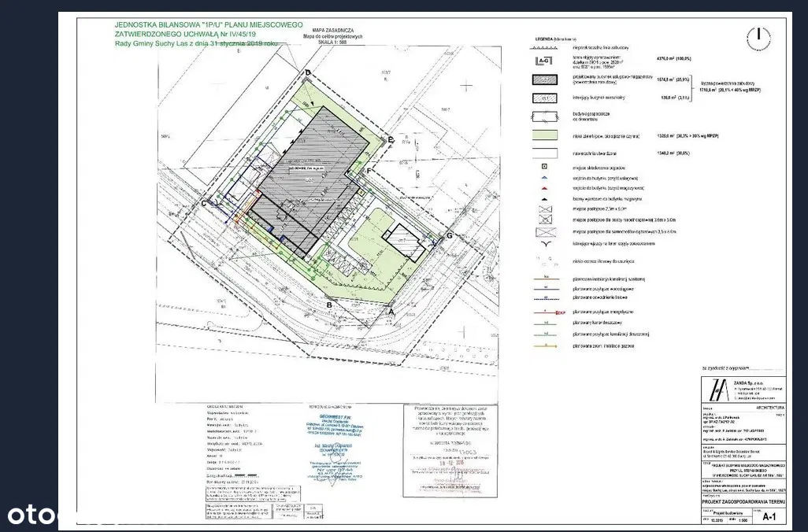The width and height of the screenshot is (808, 532).
Task: Click the north arrow compass symbol
Action: coord(758,34)
